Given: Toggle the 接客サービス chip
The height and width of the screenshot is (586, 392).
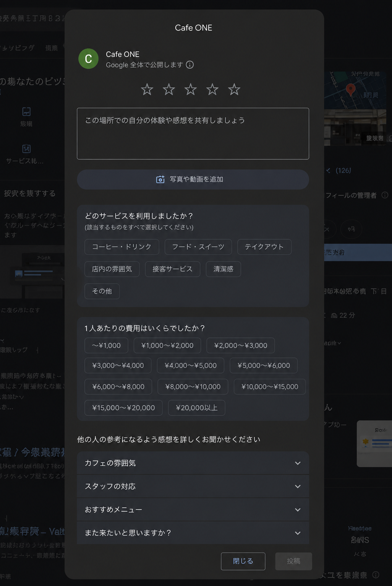Looking at the screenshot, I should coord(173,269).
